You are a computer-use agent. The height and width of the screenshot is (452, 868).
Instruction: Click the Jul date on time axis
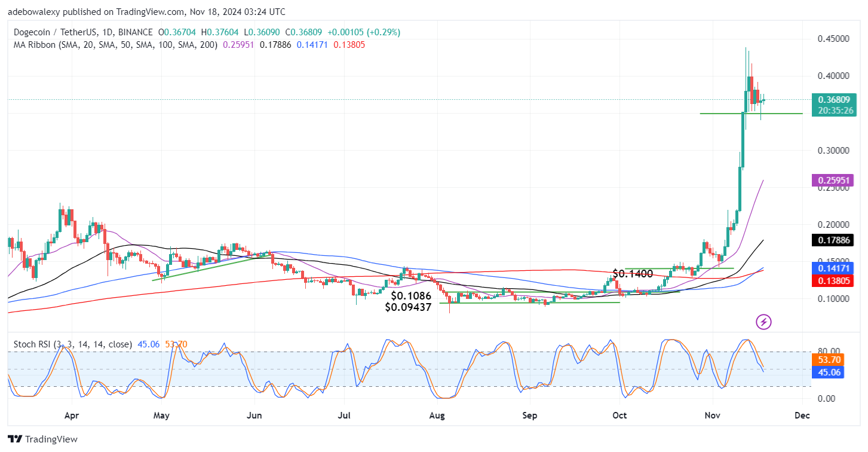[344, 414]
